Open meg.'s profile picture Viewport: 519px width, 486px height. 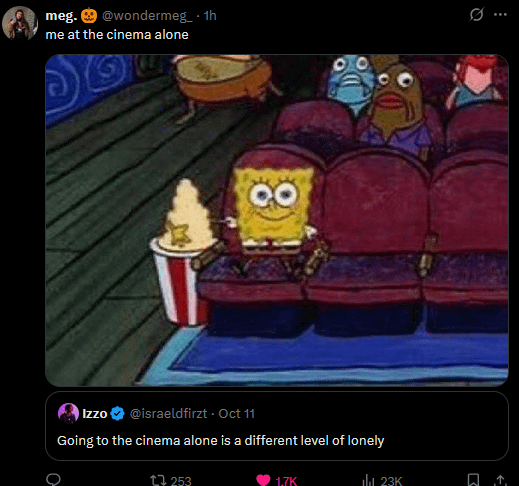20,23
